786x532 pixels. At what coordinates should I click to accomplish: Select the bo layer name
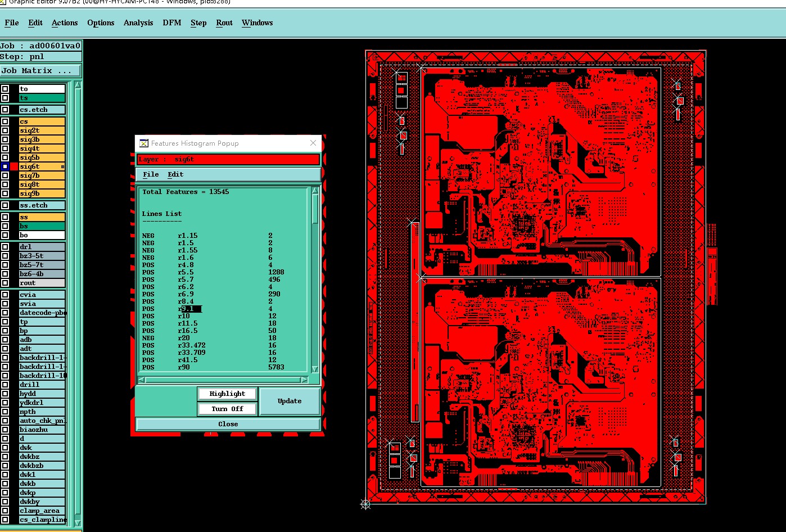(42, 235)
